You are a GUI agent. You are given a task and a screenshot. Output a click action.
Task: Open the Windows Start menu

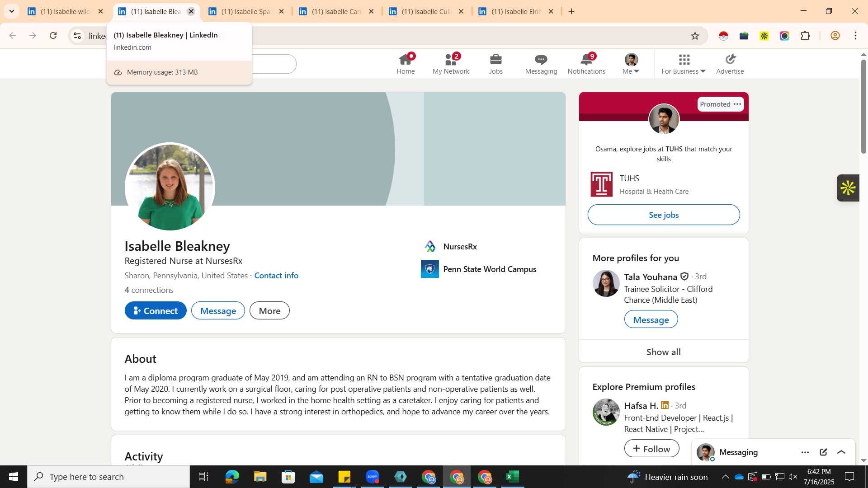point(13,477)
